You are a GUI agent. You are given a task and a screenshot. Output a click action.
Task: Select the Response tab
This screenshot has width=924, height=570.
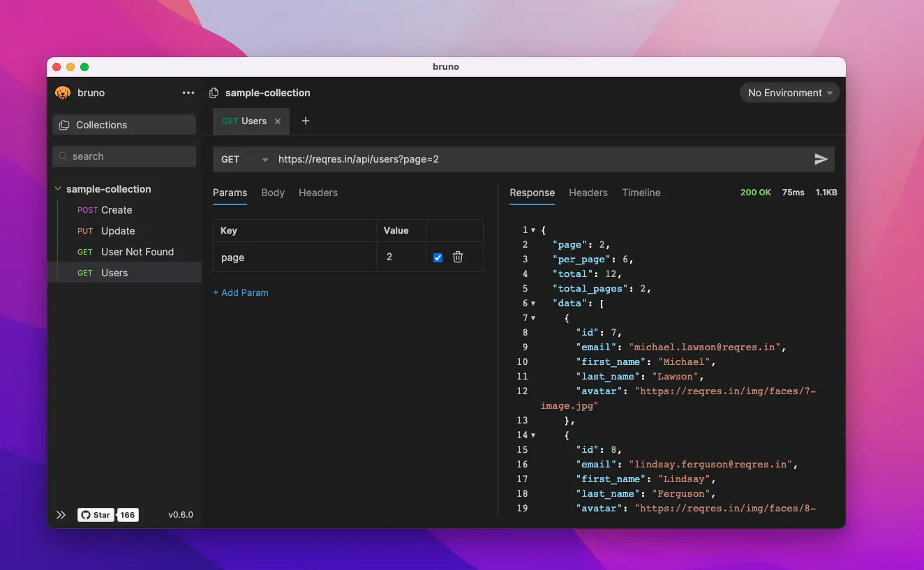[532, 193]
